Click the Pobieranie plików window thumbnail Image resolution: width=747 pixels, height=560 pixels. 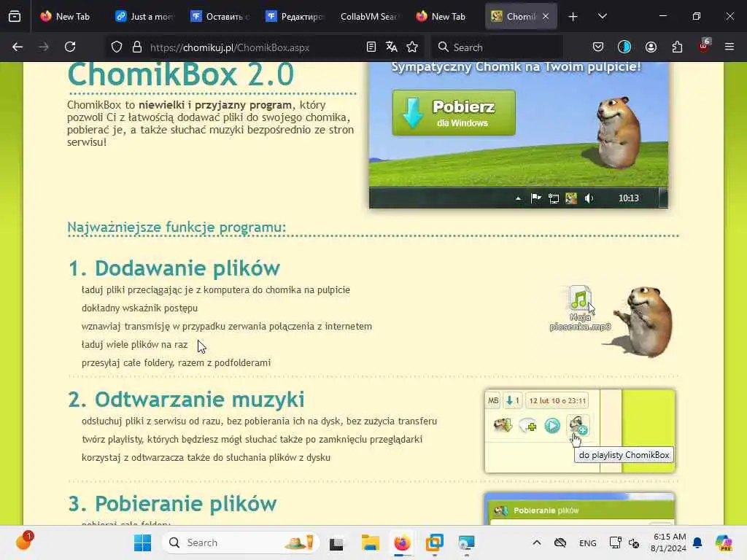pyautogui.click(x=579, y=509)
